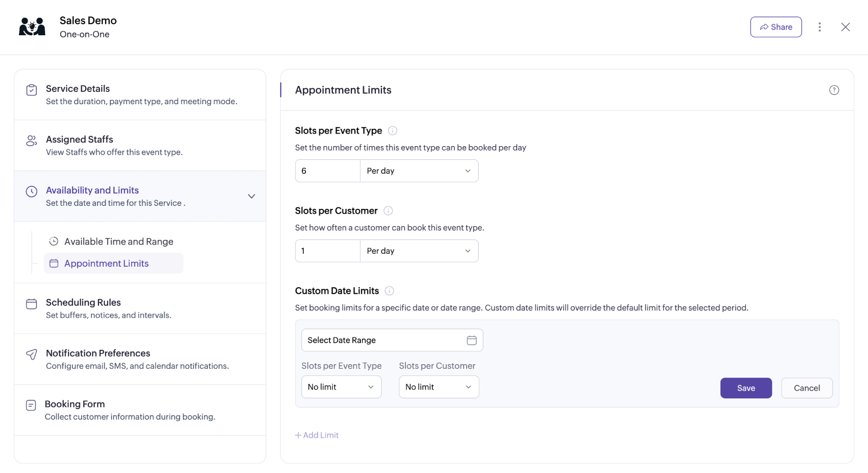
Task: Open the Per day dropdown for event type slots
Action: pos(419,171)
